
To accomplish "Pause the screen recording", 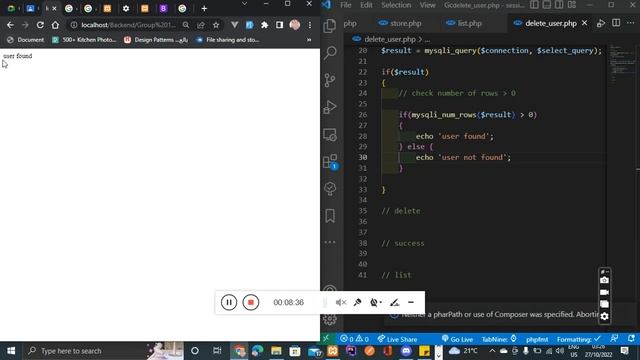I will click(229, 302).
